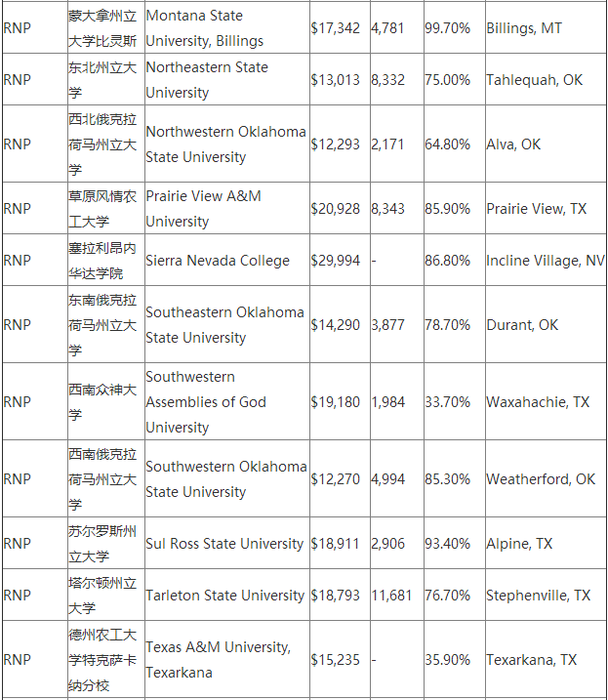This screenshot has width=608, height=700.
Task: Click the 99.70% acceptance rate cell
Action: (455, 28)
